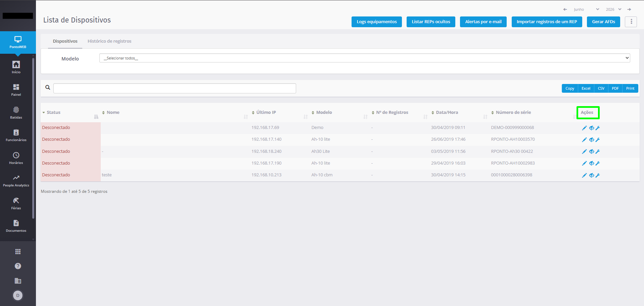Hide the RPONTO-AH10002983 device using eye icon
The image size is (644, 306).
591,163
